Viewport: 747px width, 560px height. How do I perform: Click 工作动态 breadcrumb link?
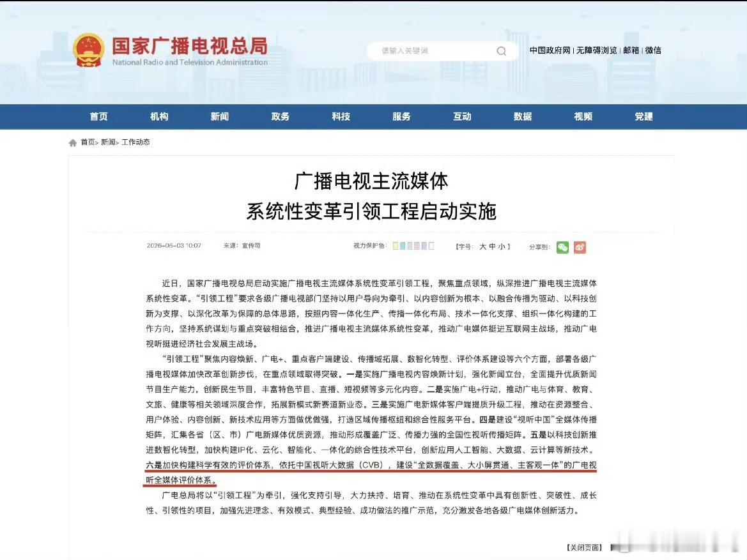pos(135,142)
